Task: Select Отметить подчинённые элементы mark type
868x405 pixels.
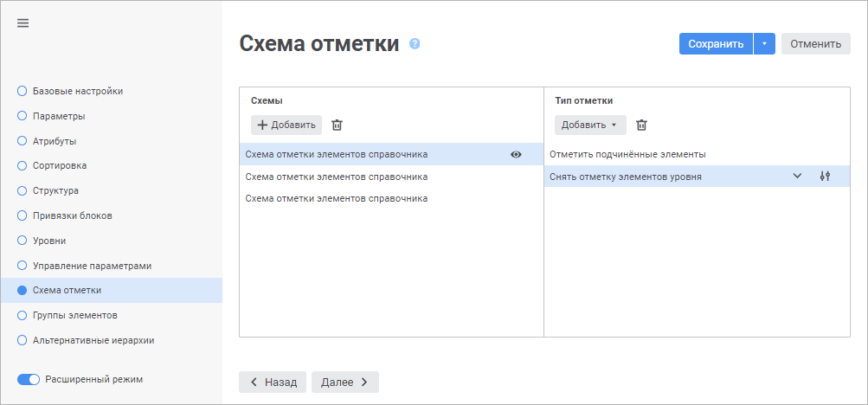Action: pyautogui.click(x=627, y=155)
